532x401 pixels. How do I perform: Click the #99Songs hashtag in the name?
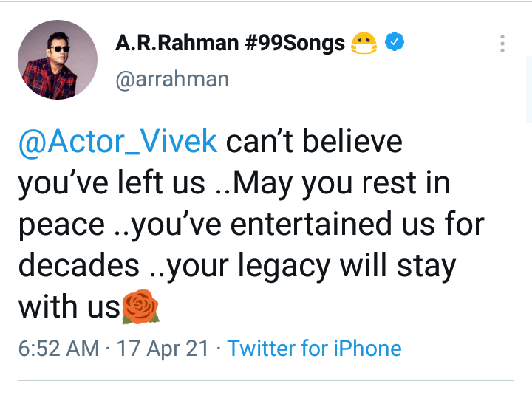click(x=295, y=44)
